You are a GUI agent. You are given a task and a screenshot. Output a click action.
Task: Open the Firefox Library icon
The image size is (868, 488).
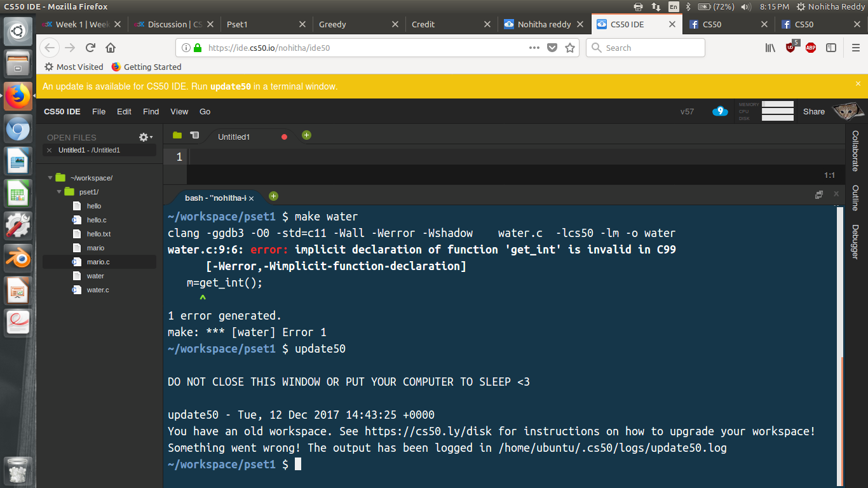coord(770,48)
